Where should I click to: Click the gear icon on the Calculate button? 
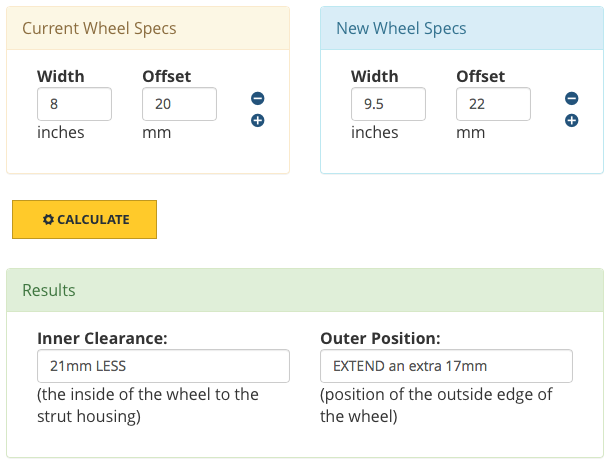(x=48, y=220)
